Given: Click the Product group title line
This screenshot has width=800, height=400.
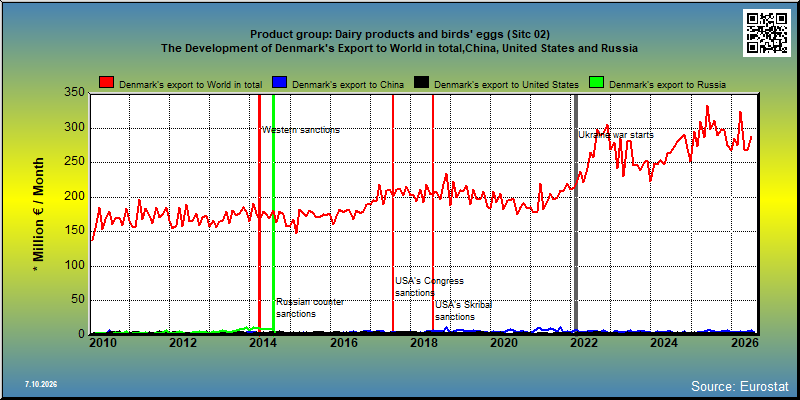Looking at the screenshot, I should [x=400, y=34].
